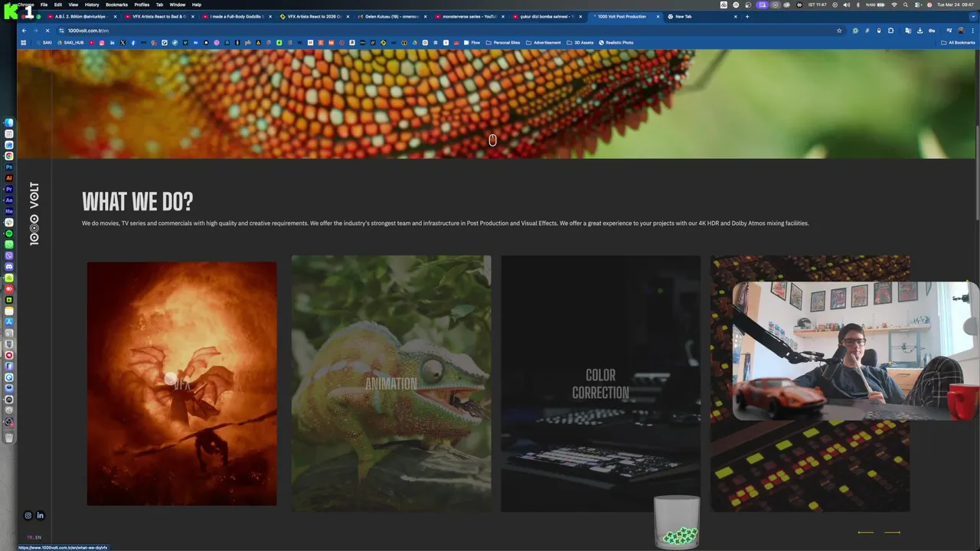This screenshot has width=980, height=551.
Task: Click the browser forward arrow
Action: click(35, 31)
